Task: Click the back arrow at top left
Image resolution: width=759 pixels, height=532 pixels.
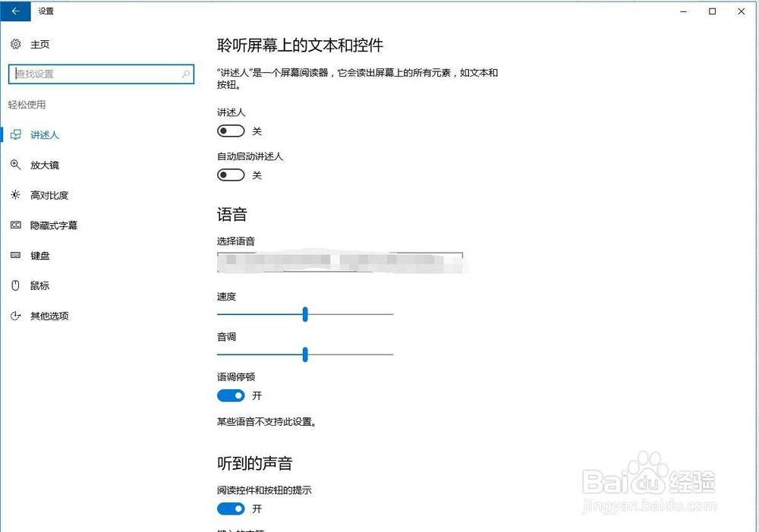Action: 15,11
